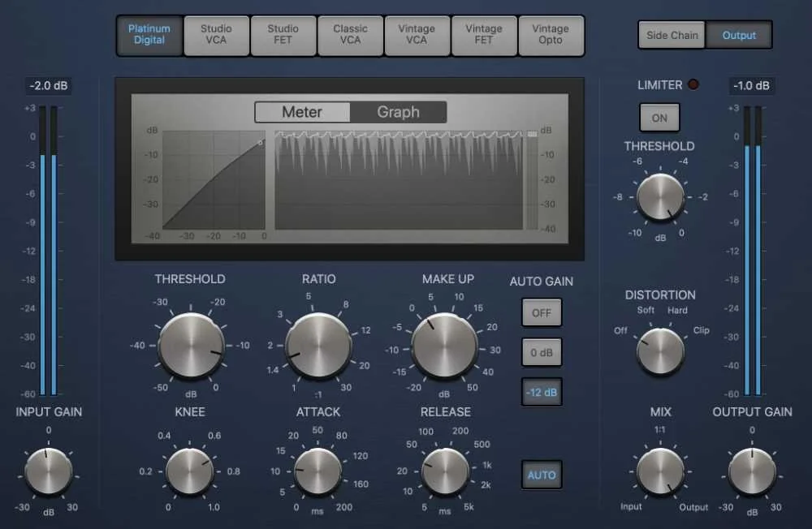Adjust the Distortion knob toward Clip
The image size is (812, 529).
660,351
